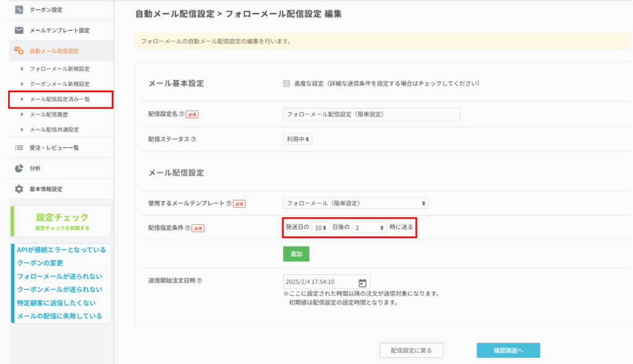Click the orders and reviews list icon
This screenshot has height=364, width=633.
(x=19, y=148)
